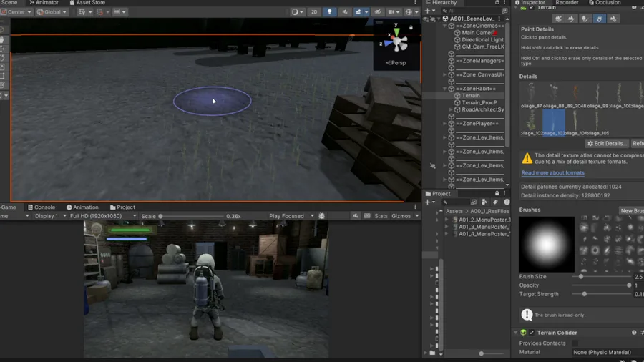This screenshot has width=644, height=362.
Task: Collapse the ==ZoneHabit== tree node
Action: 444,89
